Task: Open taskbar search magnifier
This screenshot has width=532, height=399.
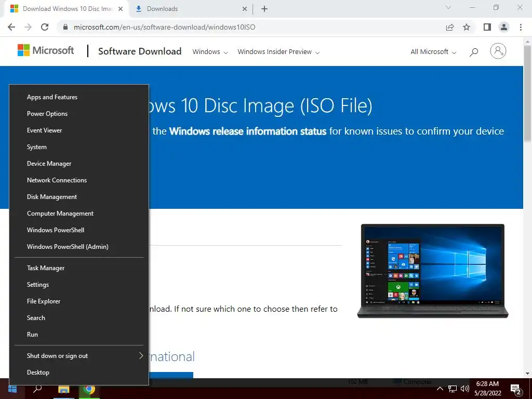Action: pyautogui.click(x=37, y=389)
